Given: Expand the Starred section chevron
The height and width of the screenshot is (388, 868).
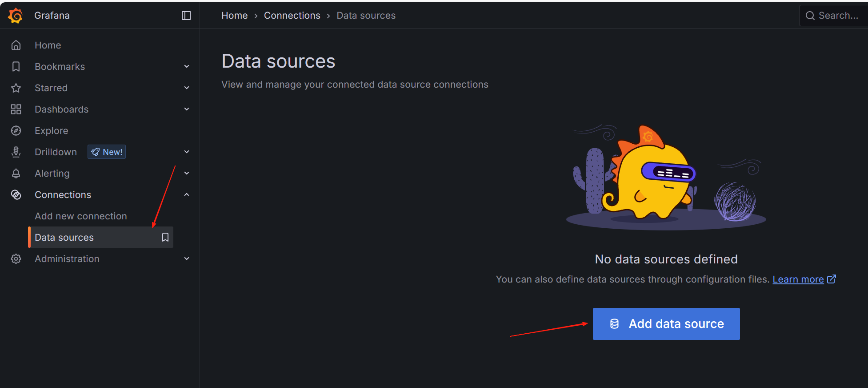Looking at the screenshot, I should tap(187, 88).
